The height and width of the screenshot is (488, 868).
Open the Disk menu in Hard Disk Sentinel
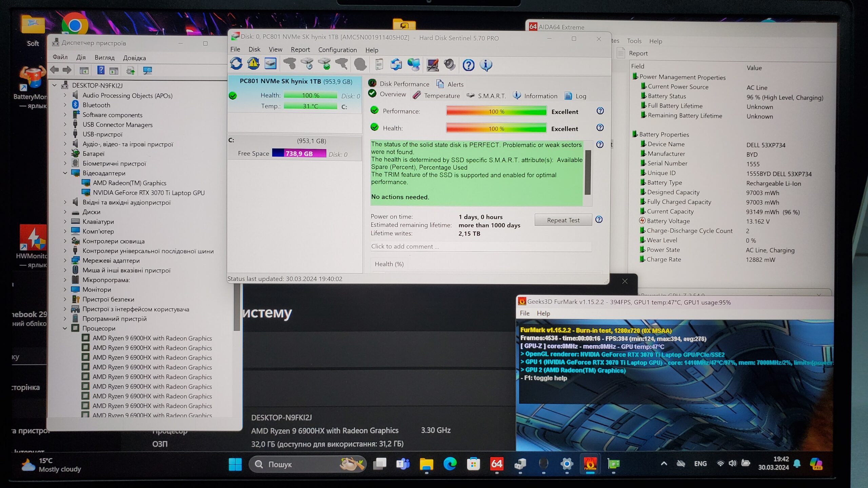coord(254,49)
